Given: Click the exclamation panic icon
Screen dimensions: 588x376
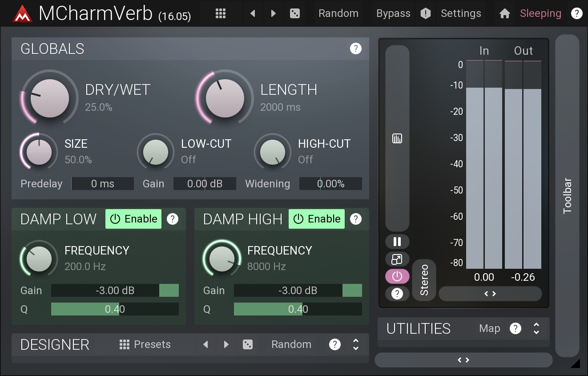Looking at the screenshot, I should click(x=426, y=13).
